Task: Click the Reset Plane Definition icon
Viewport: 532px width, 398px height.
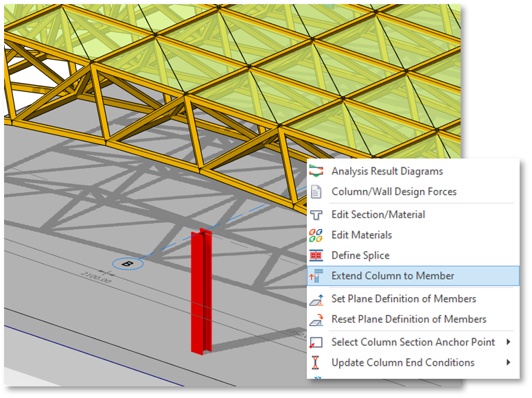Action: coord(316,319)
